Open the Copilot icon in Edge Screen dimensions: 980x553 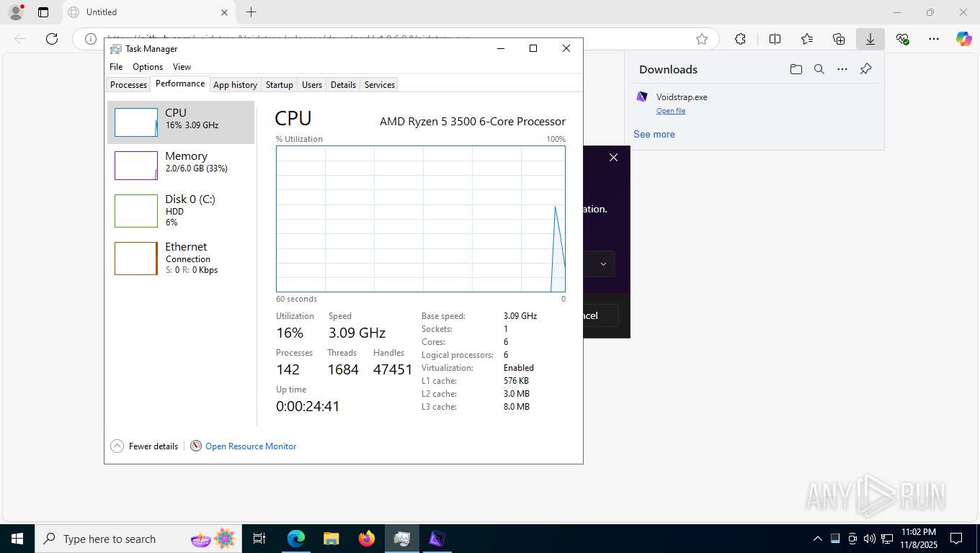[964, 39]
